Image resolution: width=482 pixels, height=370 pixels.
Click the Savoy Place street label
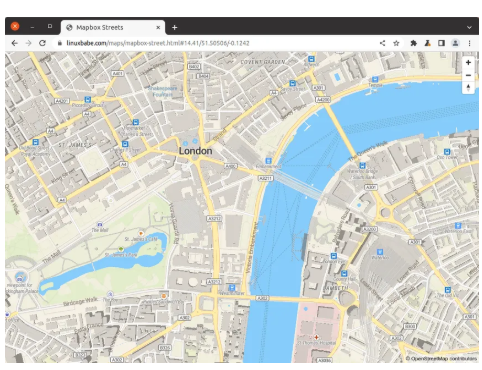294,112
